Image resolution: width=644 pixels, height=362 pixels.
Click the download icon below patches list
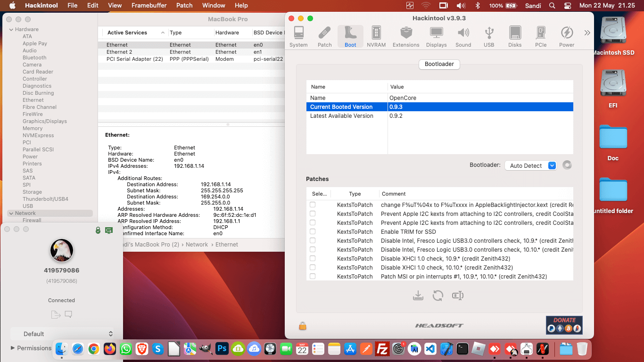418,296
